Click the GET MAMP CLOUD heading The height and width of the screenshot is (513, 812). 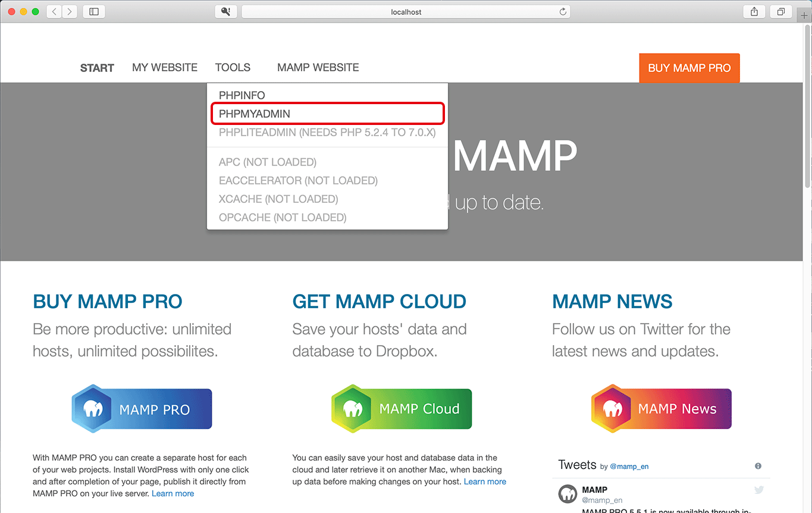(380, 302)
